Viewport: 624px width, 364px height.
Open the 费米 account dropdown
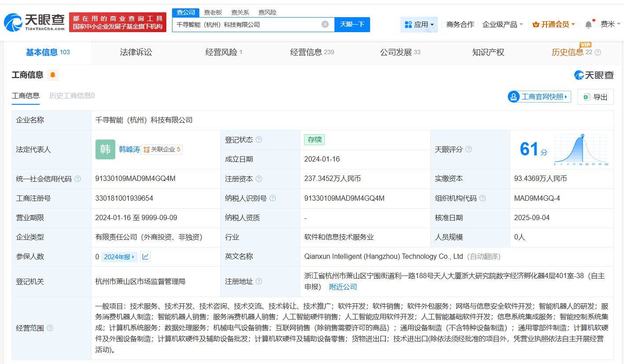610,25
